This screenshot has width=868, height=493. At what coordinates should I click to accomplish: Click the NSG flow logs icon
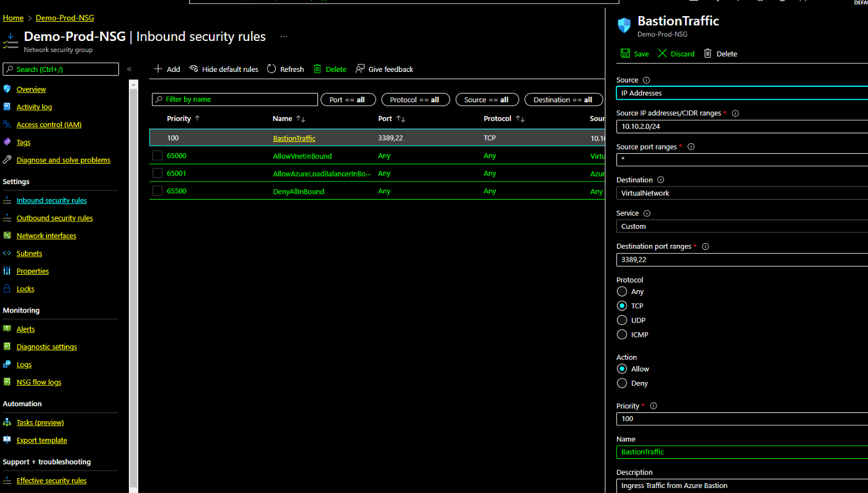click(7, 382)
